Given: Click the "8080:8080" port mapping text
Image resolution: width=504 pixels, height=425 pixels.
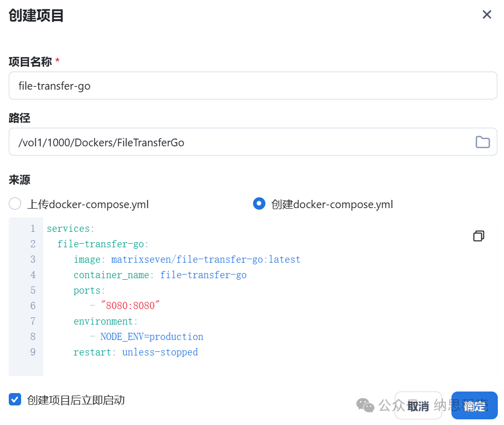Looking at the screenshot, I should 130,305.
